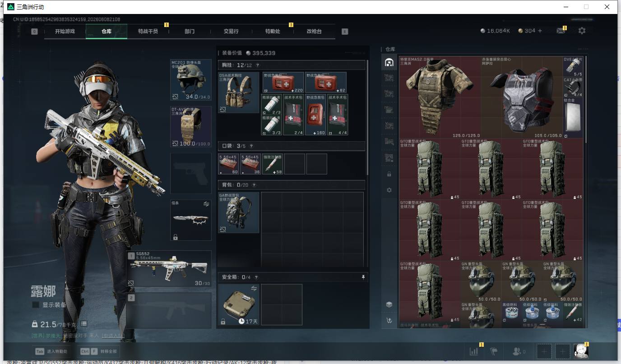Select the 仓库 tab
This screenshot has width=621, height=364.
(107, 32)
